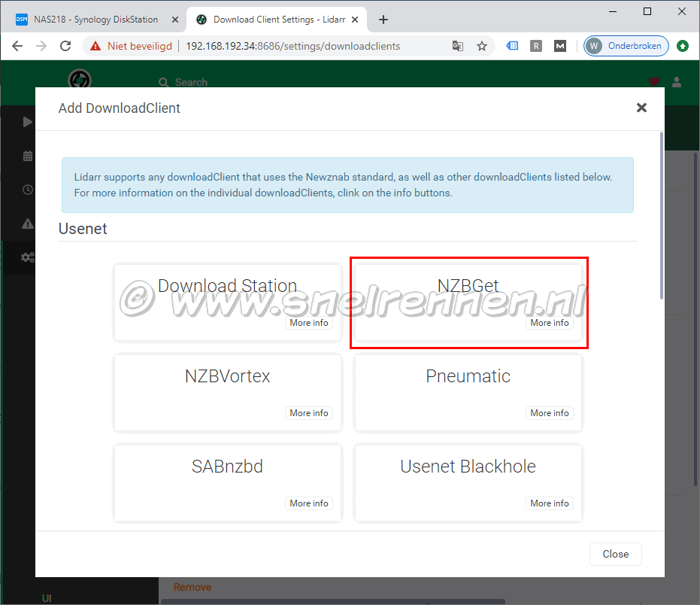Open More info for SABnzbd
The image size is (700, 605).
point(309,503)
